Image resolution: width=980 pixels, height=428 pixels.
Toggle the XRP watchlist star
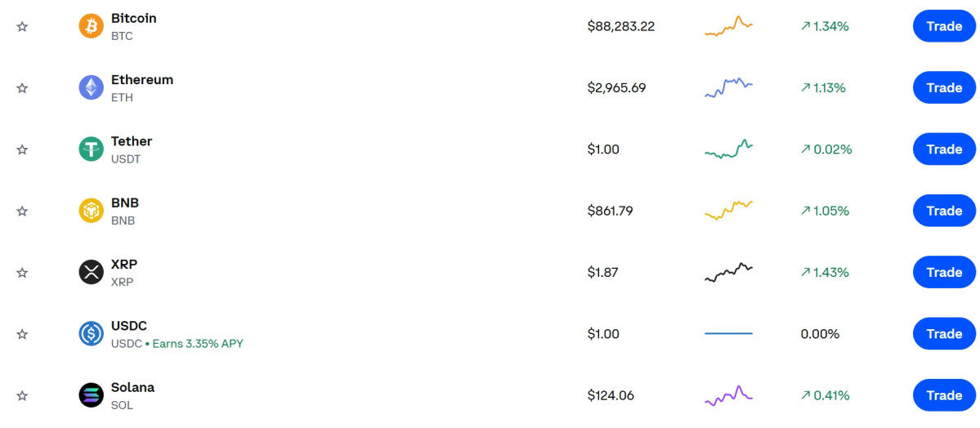pyautogui.click(x=22, y=272)
